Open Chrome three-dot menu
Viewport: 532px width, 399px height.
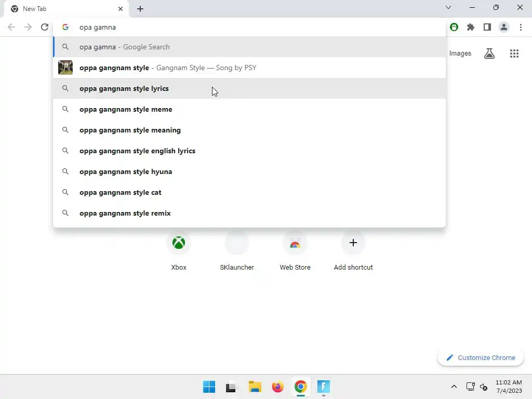click(x=521, y=27)
